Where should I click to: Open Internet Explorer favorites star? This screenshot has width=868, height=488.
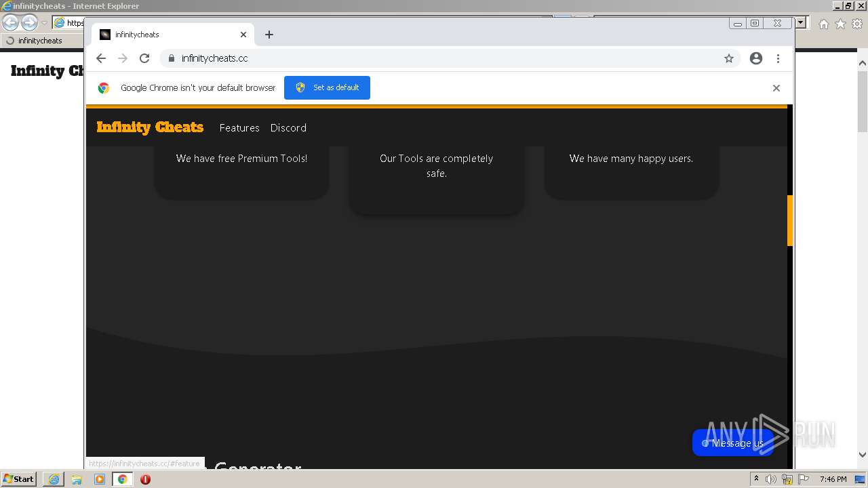(840, 24)
